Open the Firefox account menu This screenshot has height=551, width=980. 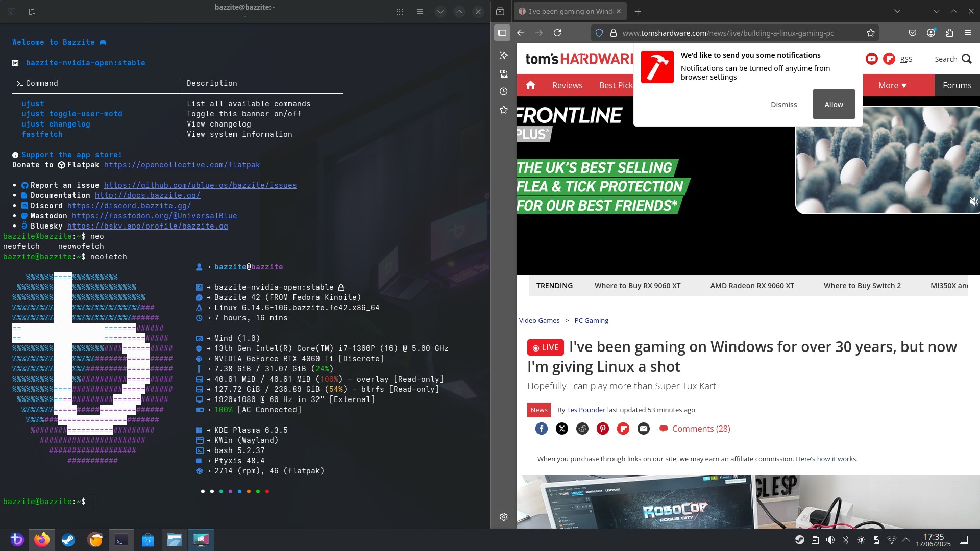(x=931, y=33)
